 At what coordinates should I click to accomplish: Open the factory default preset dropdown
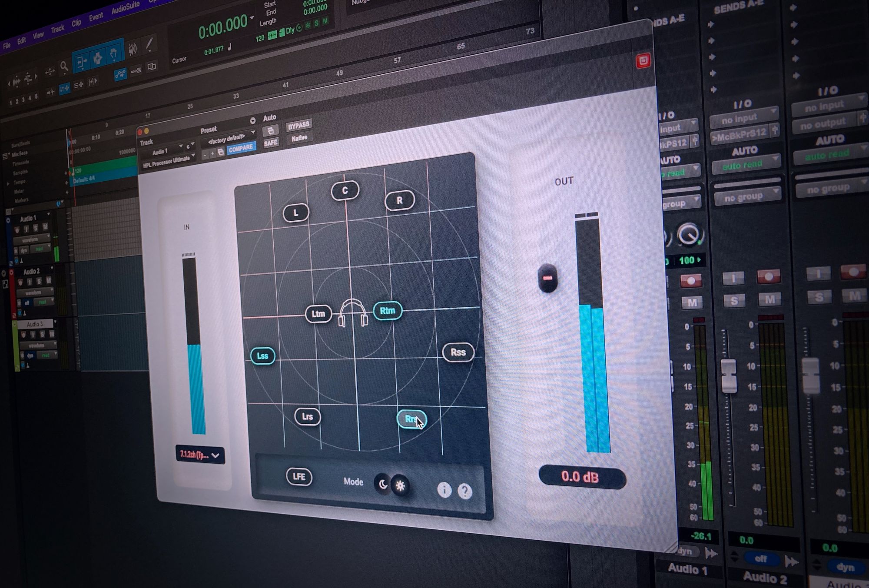point(229,138)
